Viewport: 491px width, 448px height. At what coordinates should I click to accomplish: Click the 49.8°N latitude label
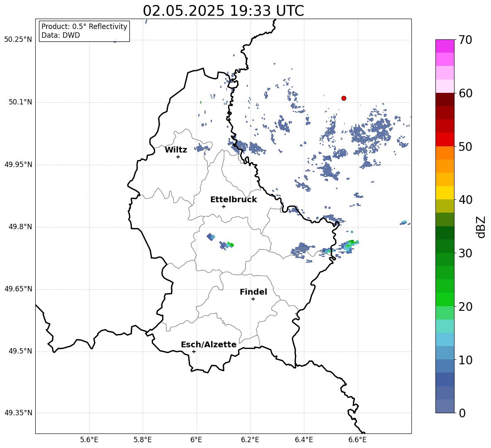(x=20, y=227)
